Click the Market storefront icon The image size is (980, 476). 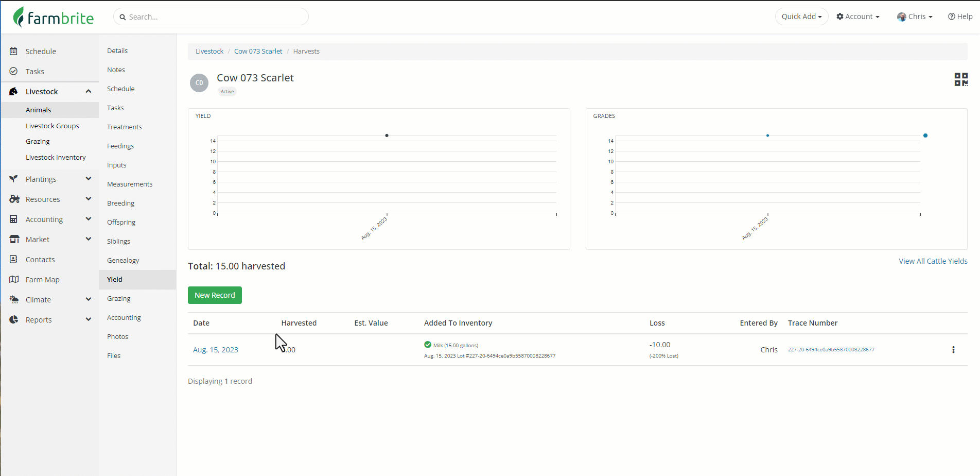(14, 239)
